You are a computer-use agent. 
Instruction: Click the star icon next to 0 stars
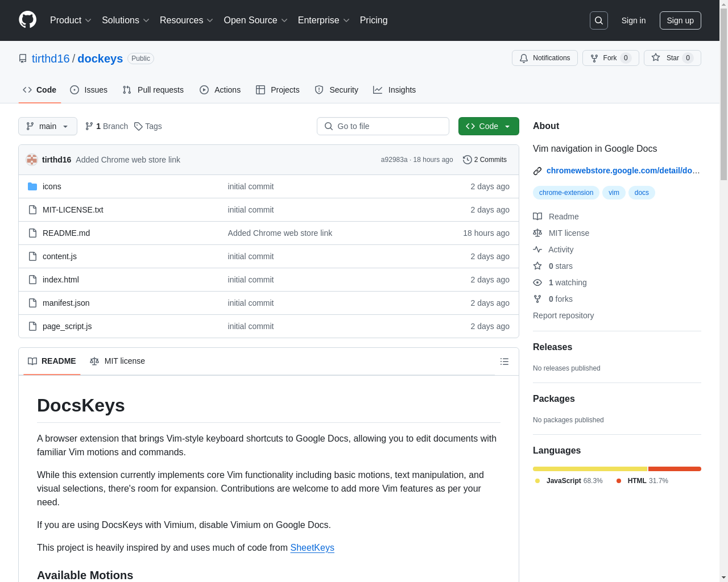coord(537,266)
